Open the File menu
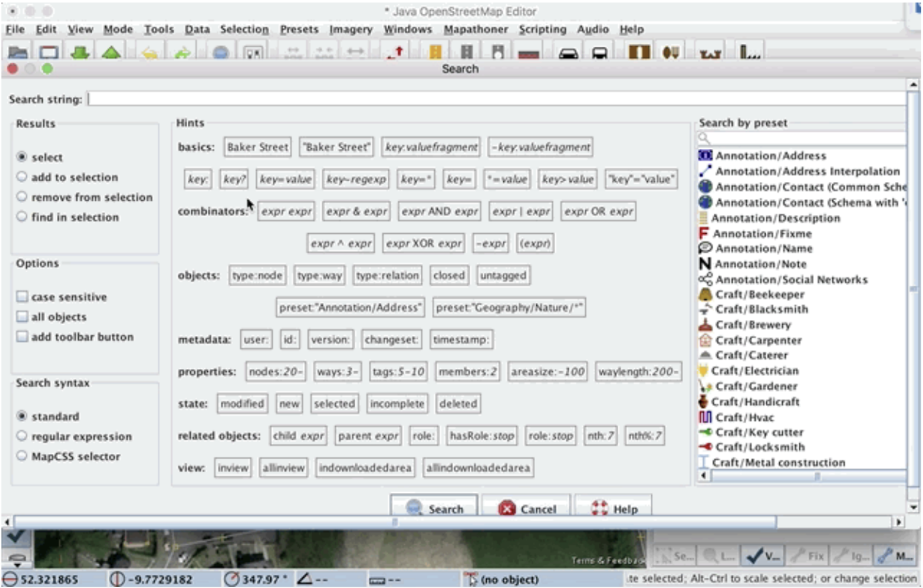Image resolution: width=923 pixels, height=588 pixels. (x=15, y=29)
